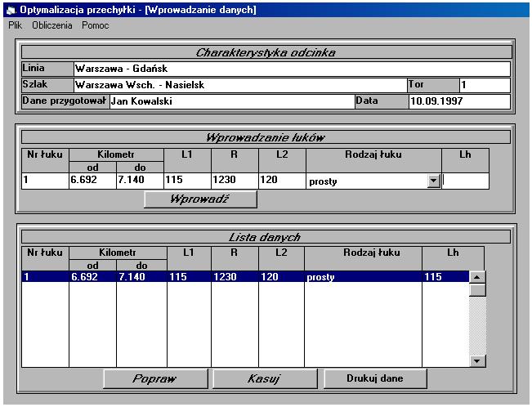
Task: Click the Kasuj button
Action: click(x=265, y=378)
